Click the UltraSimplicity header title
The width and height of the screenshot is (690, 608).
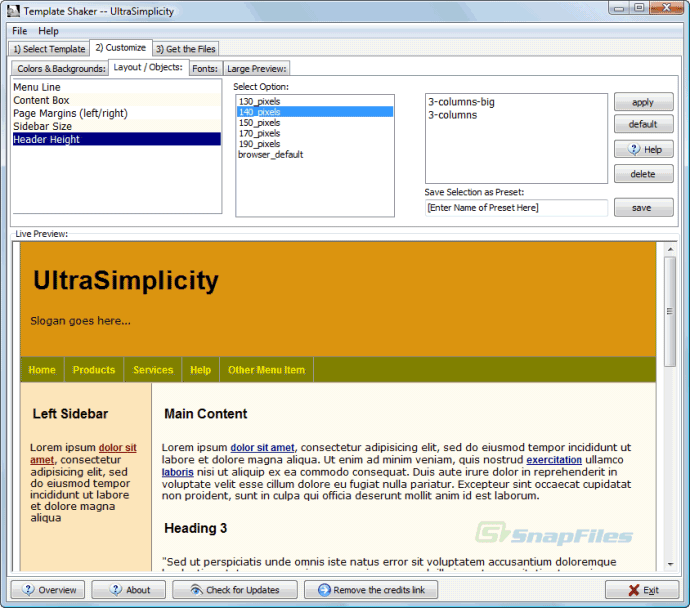(x=126, y=280)
